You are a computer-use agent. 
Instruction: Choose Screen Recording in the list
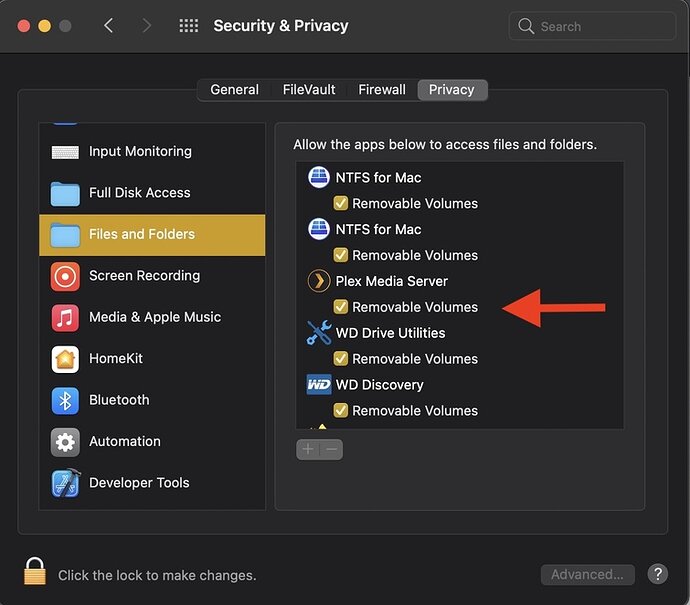tap(152, 276)
